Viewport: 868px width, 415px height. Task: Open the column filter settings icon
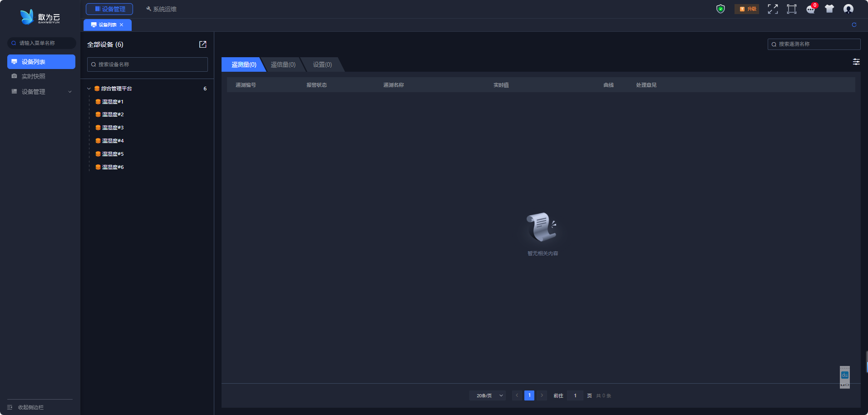coord(856,62)
